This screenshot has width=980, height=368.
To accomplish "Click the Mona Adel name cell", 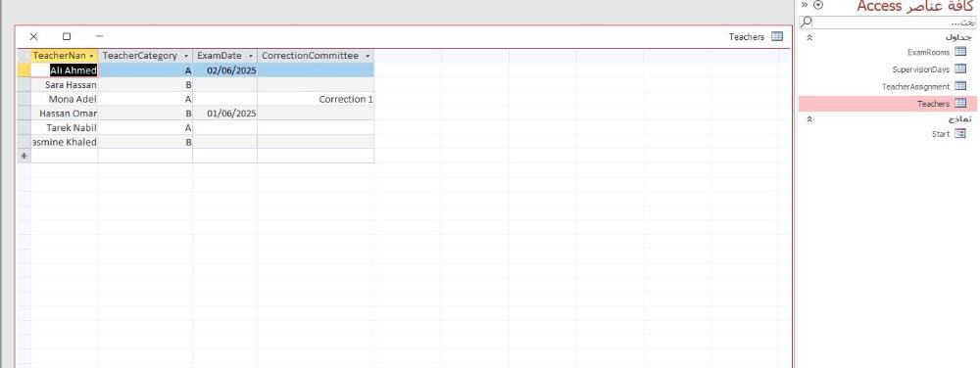I will pyautogui.click(x=65, y=99).
